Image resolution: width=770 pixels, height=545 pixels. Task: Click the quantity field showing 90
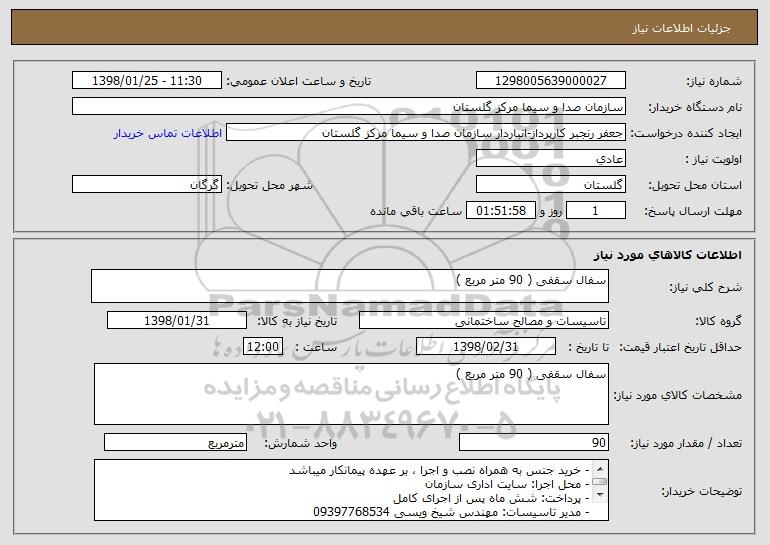(x=534, y=442)
